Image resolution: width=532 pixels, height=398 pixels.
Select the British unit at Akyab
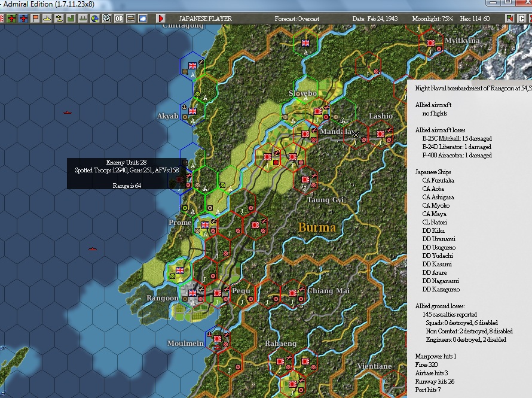(192, 111)
